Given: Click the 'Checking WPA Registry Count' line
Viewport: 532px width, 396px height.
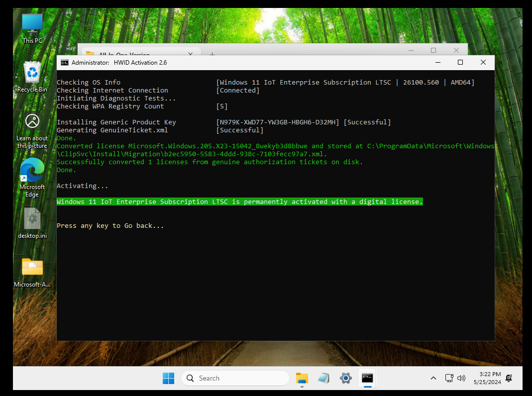Looking at the screenshot, I should click(110, 106).
